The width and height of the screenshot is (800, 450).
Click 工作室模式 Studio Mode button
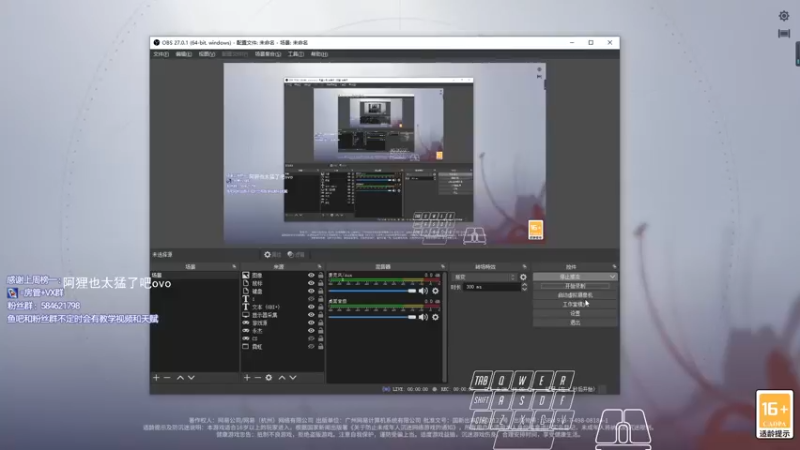coord(575,304)
